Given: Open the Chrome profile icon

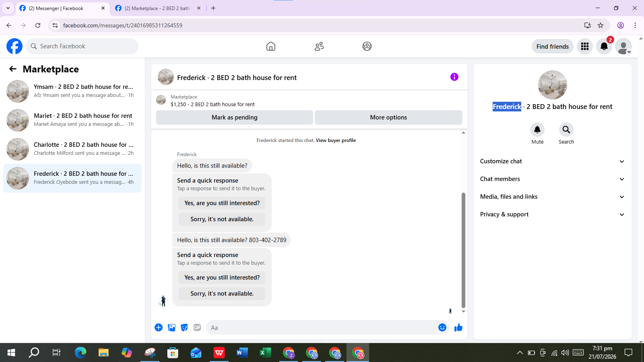Looking at the screenshot, I should [621, 25].
